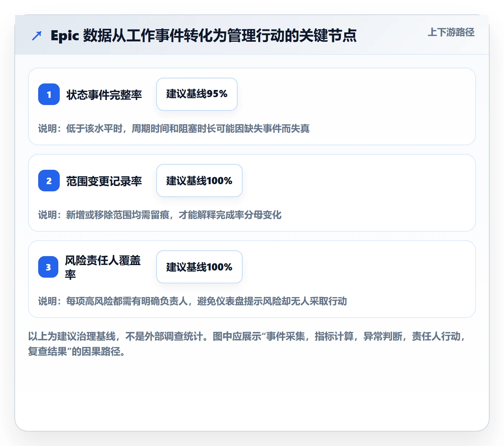Click the 建议基线95% pill
The width and height of the screenshot is (504, 446).
click(x=197, y=94)
